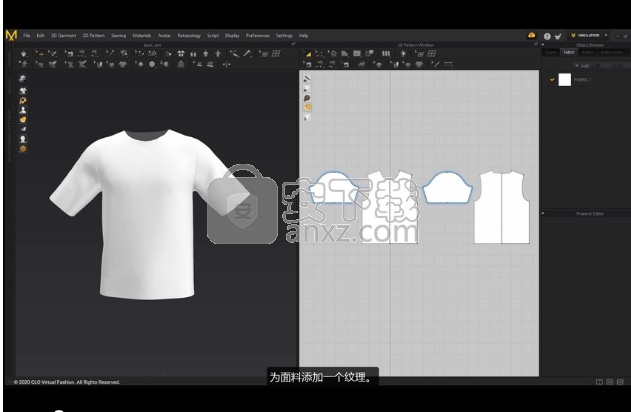631x412 pixels.
Task: Open the Materials menu
Action: coord(142,35)
